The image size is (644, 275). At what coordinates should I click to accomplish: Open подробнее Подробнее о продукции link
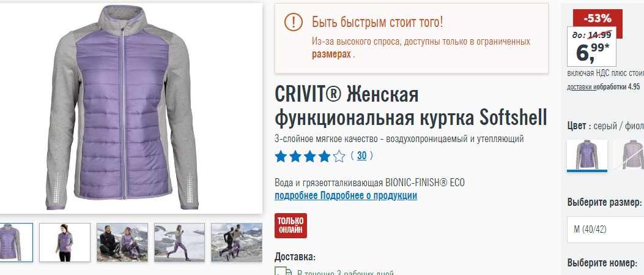[346, 195]
